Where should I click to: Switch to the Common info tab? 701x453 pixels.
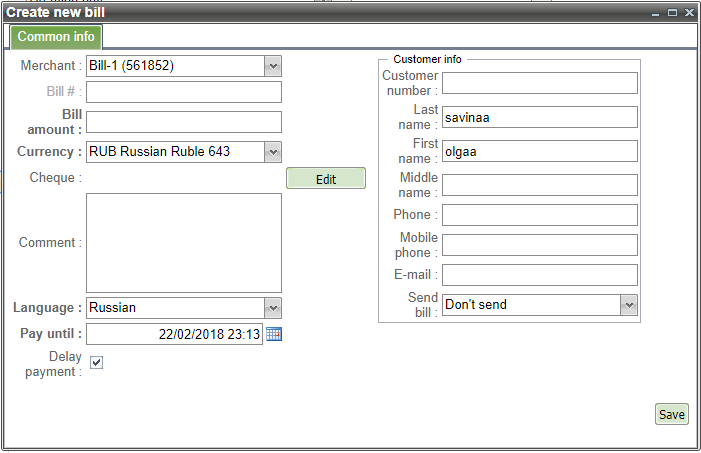click(56, 37)
